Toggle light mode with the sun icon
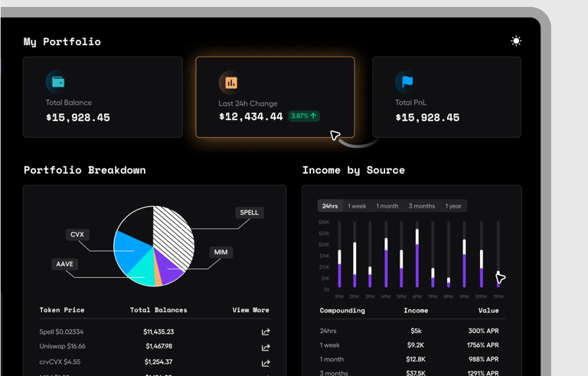This screenshot has height=376, width=588. (516, 41)
